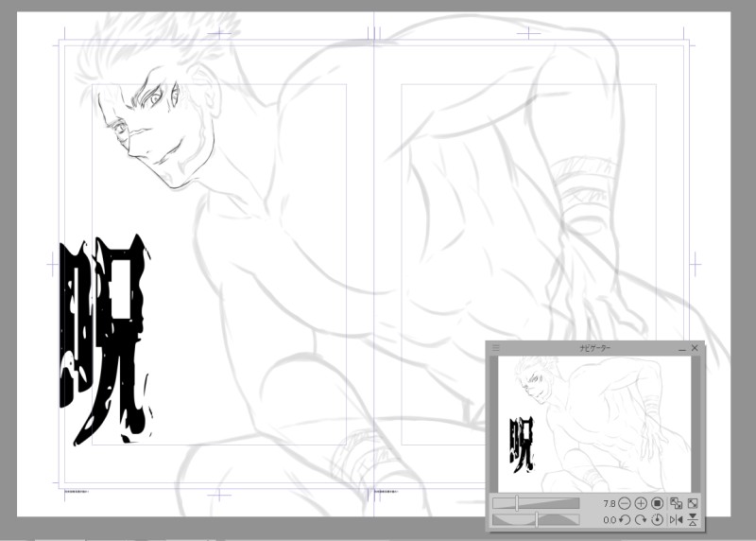
Task: Open the Navigator panel menu
Action: pyautogui.click(x=495, y=347)
